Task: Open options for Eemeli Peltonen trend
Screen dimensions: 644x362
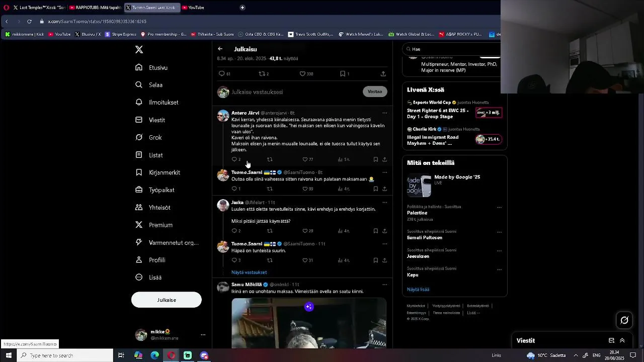Action: (x=499, y=232)
